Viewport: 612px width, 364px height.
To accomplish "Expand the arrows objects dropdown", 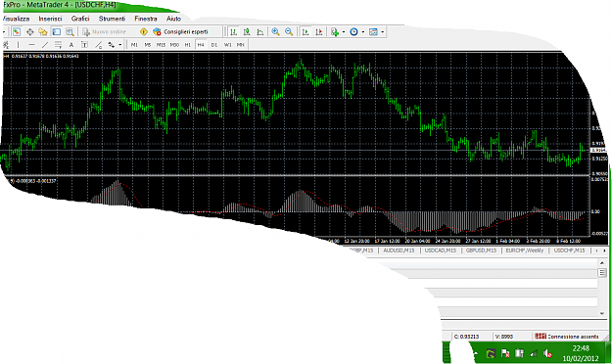I will [119, 45].
